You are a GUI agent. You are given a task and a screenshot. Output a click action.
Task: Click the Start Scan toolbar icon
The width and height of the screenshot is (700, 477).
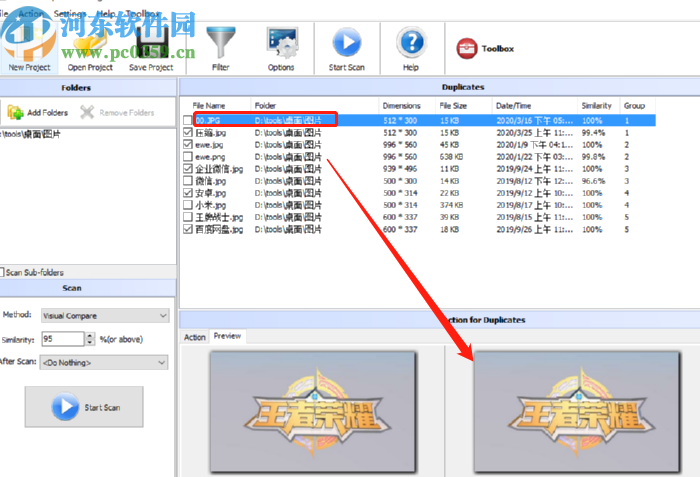point(346,42)
